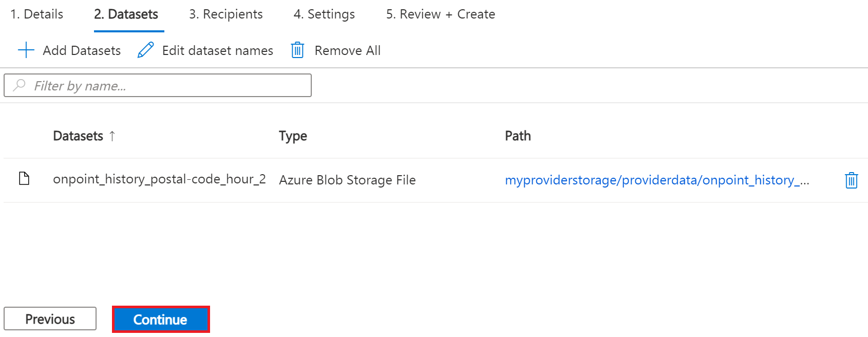Open the 1. Details tab
Screen dimensions: 868x337
tap(36, 14)
